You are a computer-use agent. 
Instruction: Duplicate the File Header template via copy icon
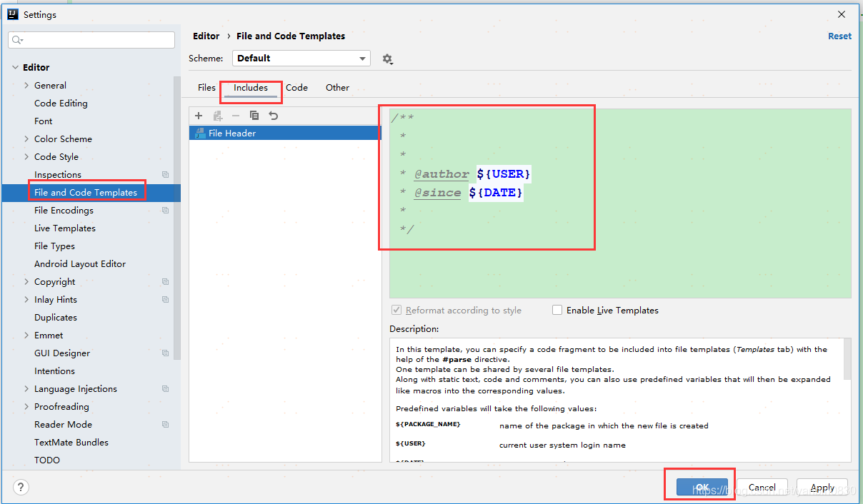pyautogui.click(x=254, y=115)
